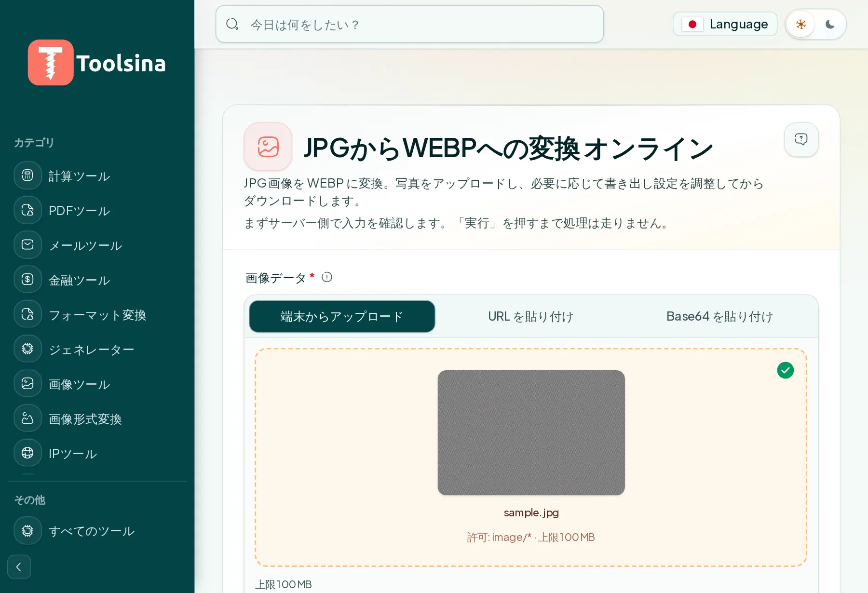Click the Toolsina brand name text
Image resolution: width=868 pixels, height=593 pixels.
pyautogui.click(x=121, y=63)
